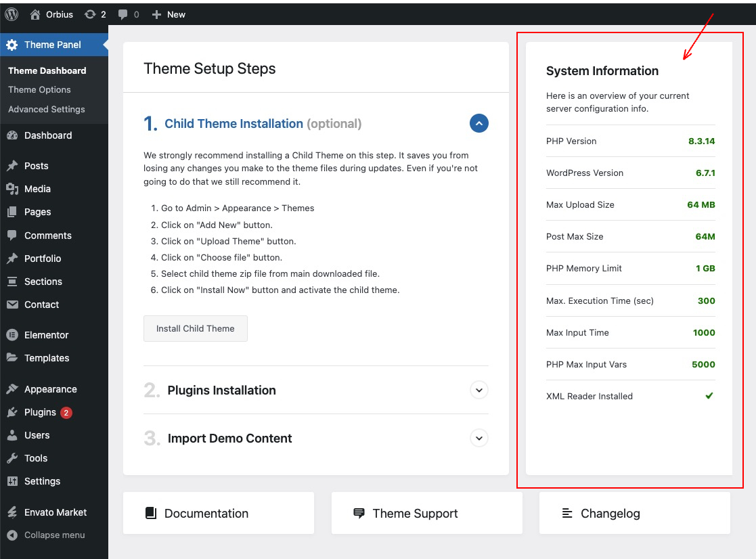
Task: Expand the Import Demo Content chevron
Action: tap(479, 438)
